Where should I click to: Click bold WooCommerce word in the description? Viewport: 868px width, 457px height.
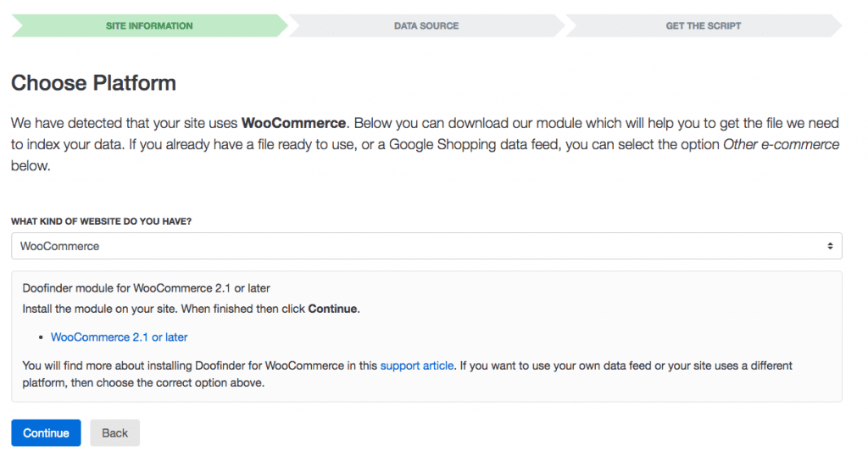pos(293,122)
